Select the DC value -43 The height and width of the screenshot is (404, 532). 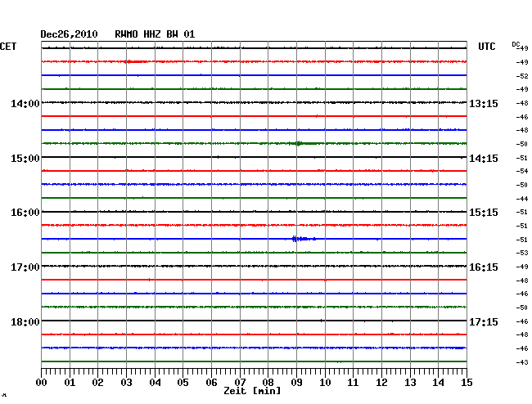pos(522,362)
